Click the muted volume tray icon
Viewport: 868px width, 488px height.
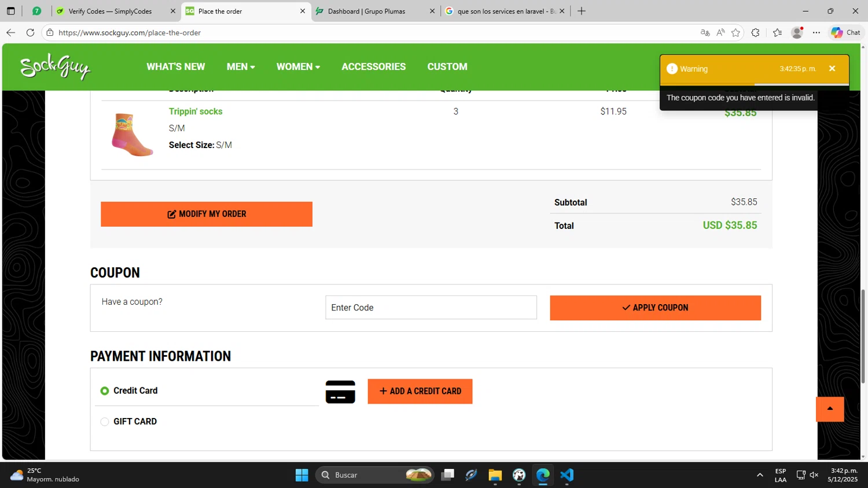point(814,475)
